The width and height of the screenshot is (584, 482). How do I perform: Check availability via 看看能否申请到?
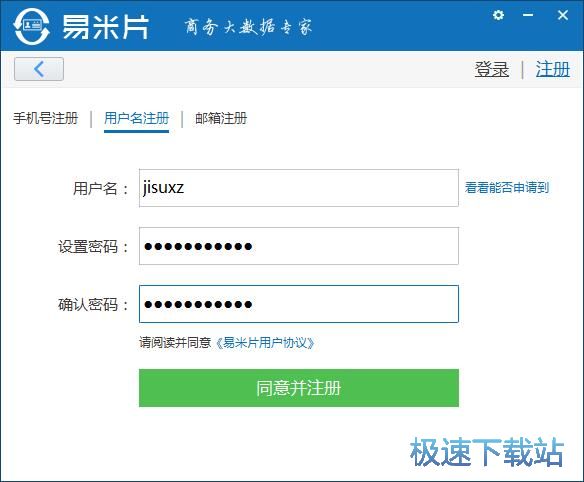507,187
